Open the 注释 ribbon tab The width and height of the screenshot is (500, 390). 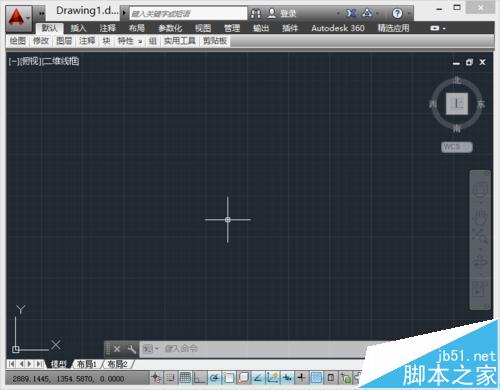tap(107, 28)
